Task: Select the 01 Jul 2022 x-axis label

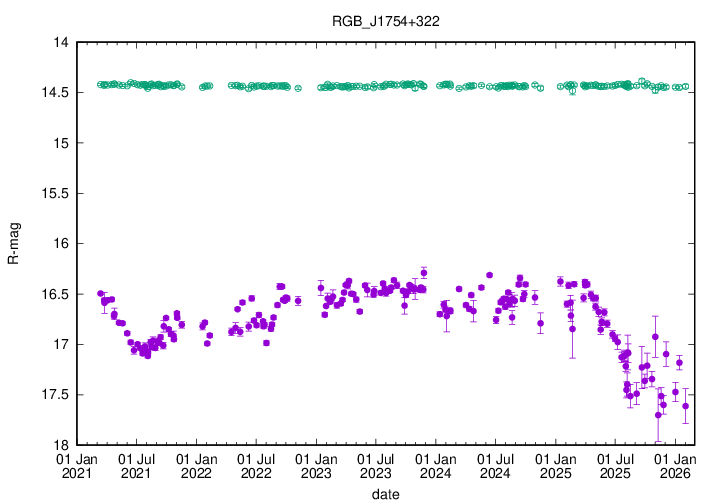Action: pyautogui.click(x=256, y=465)
